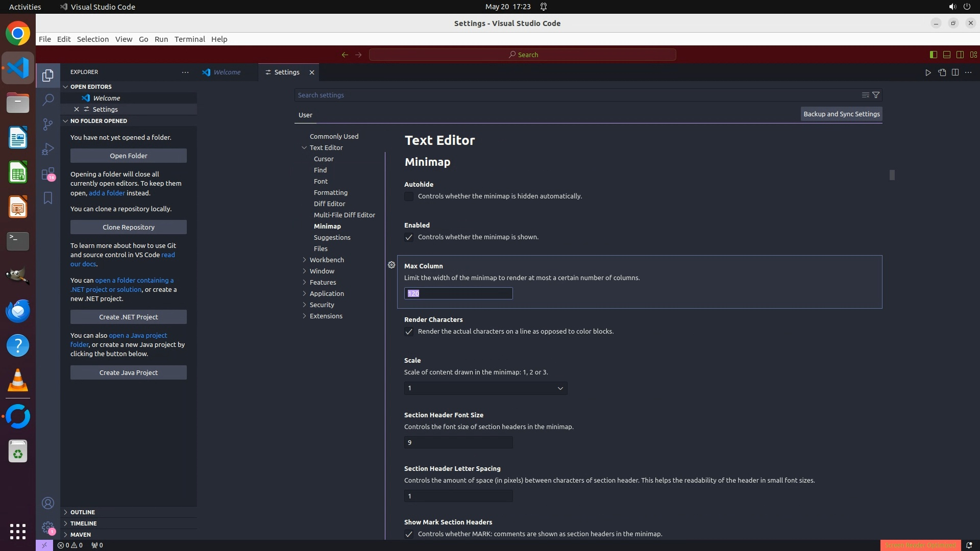980x551 pixels.
Task: Click the Clone Repository button
Action: pyautogui.click(x=129, y=227)
